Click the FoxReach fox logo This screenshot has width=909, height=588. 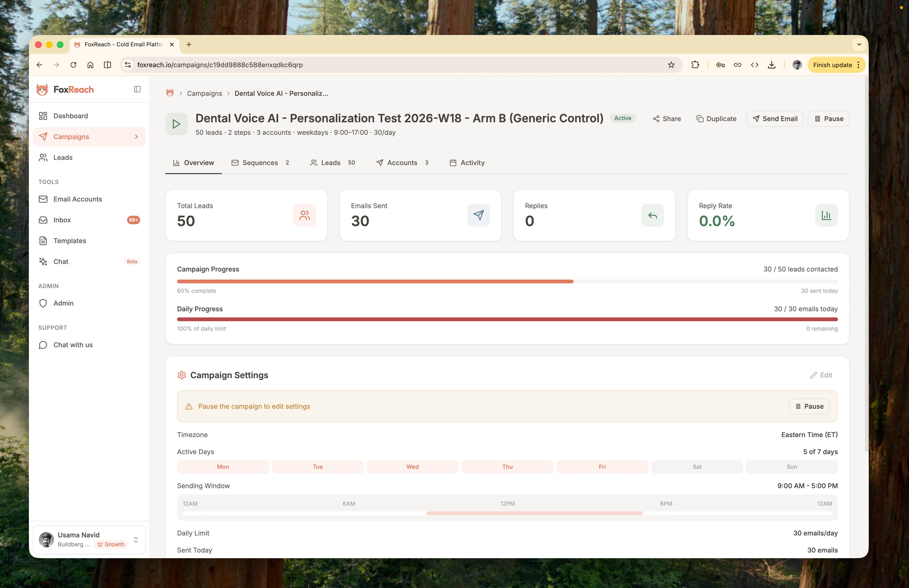pyautogui.click(x=42, y=90)
